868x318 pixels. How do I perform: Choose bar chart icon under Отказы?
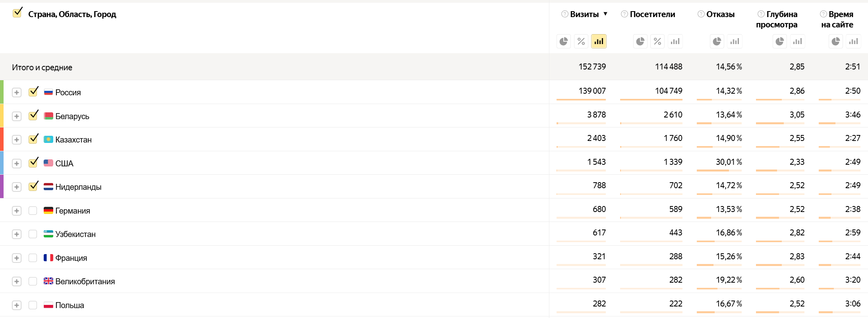click(x=735, y=41)
